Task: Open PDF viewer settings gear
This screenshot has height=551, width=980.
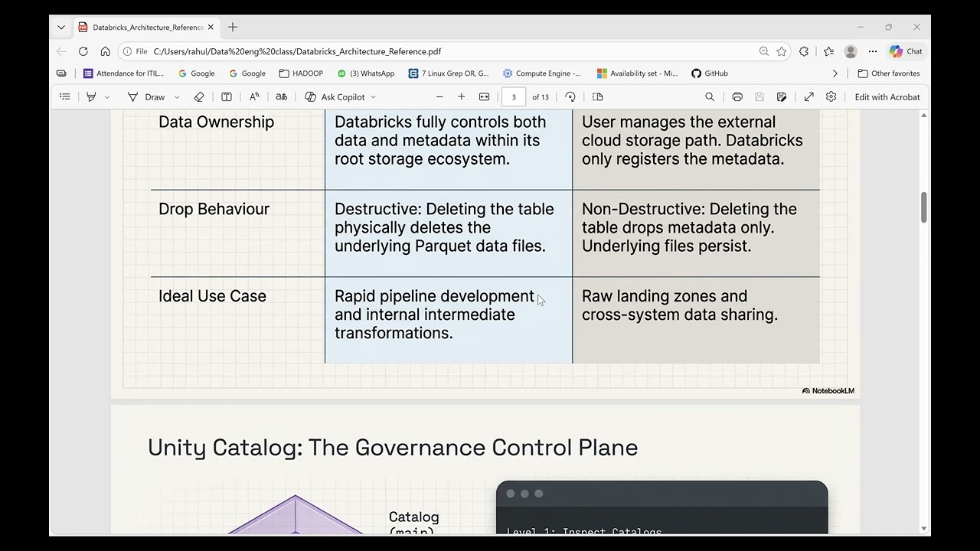Action: coord(831,97)
